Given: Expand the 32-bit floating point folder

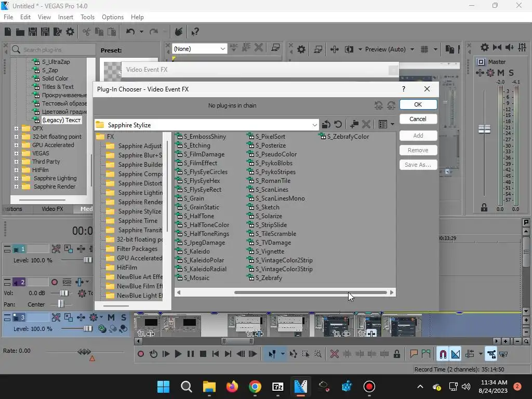Looking at the screenshot, I should pos(16,137).
